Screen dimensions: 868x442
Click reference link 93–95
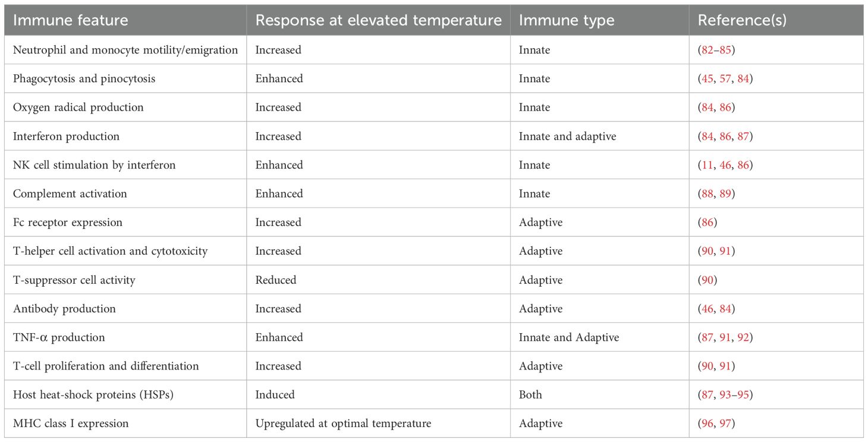coord(734,395)
